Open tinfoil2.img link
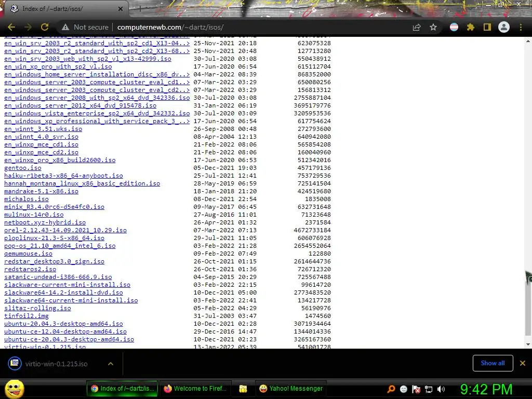This screenshot has height=399, width=532. click(x=26, y=316)
